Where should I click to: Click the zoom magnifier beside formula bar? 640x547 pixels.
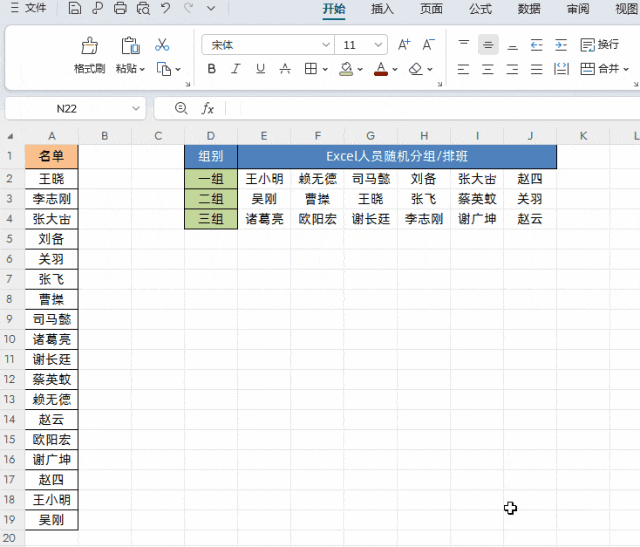181,108
